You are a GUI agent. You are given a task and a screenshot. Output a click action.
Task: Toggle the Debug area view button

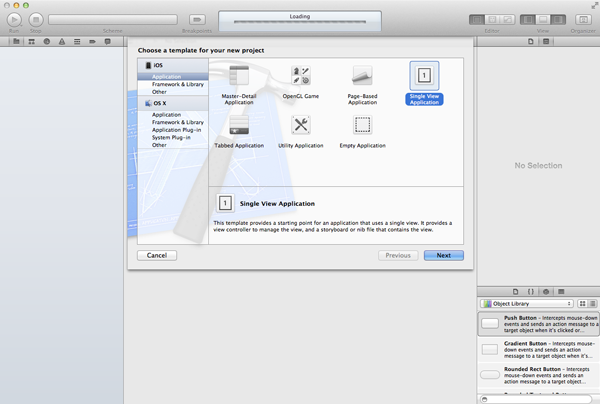pos(543,20)
